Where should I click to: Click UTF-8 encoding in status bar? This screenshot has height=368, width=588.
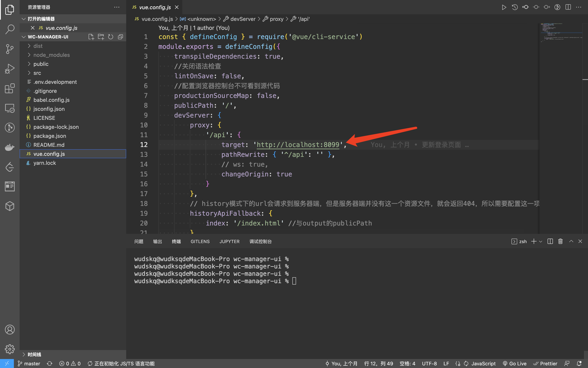[429, 364]
